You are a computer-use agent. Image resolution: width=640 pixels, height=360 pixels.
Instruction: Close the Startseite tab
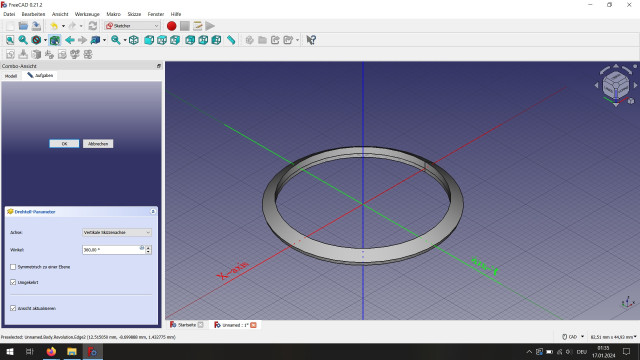(x=201, y=325)
